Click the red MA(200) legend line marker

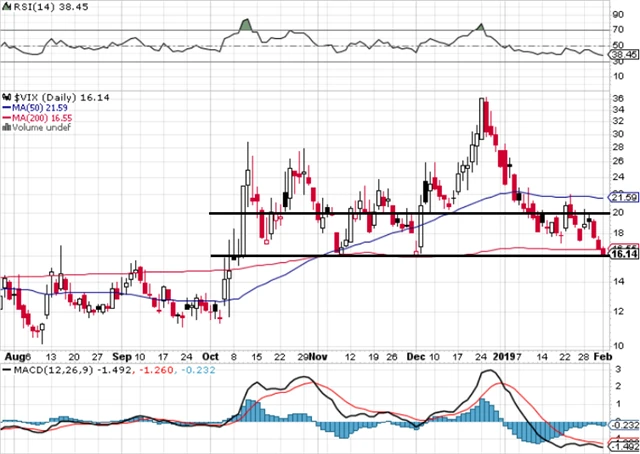[5, 116]
